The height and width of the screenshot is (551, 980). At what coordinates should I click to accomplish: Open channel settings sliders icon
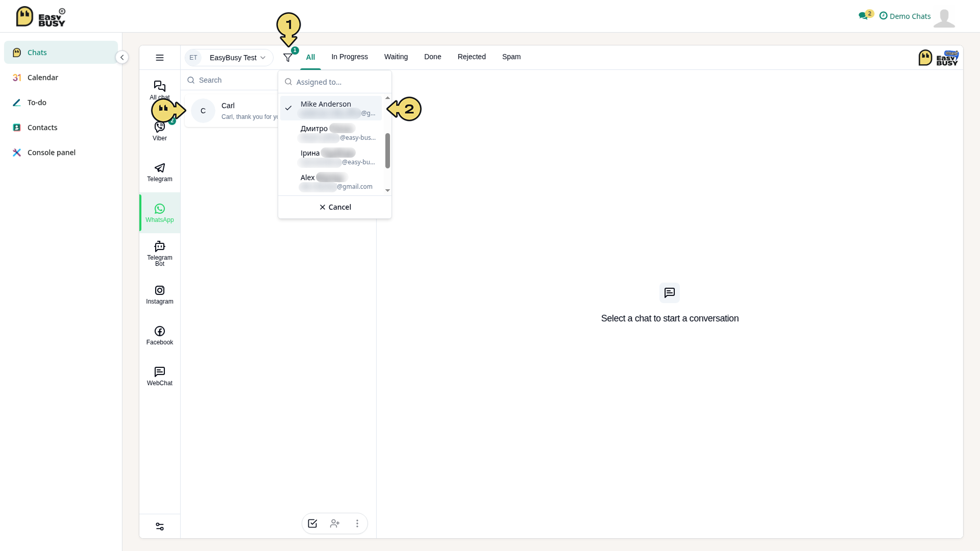pyautogui.click(x=160, y=527)
